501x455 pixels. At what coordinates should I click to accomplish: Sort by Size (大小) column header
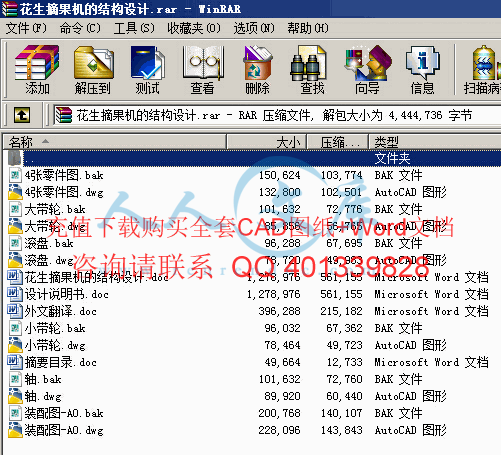pyautogui.click(x=267, y=142)
